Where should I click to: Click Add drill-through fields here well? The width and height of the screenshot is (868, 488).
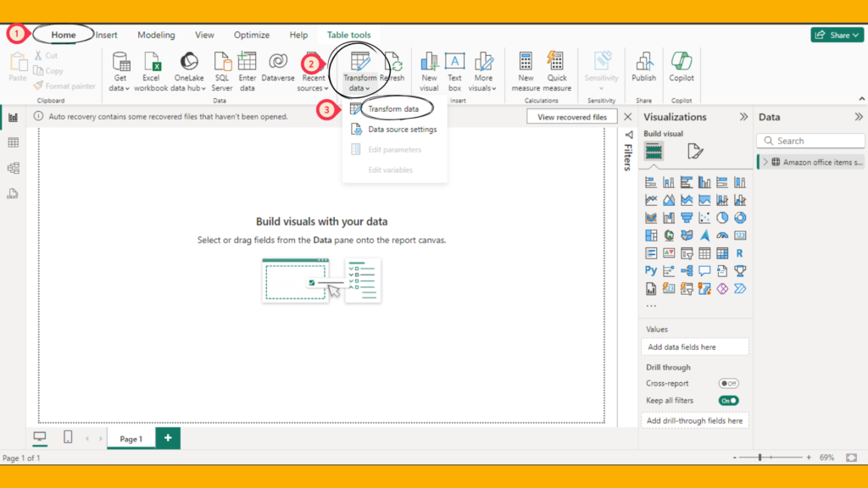695,420
